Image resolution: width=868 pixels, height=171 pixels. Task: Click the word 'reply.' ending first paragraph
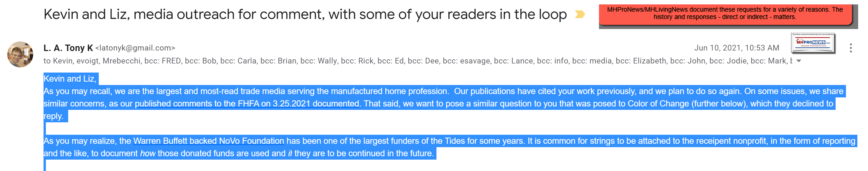tap(54, 116)
